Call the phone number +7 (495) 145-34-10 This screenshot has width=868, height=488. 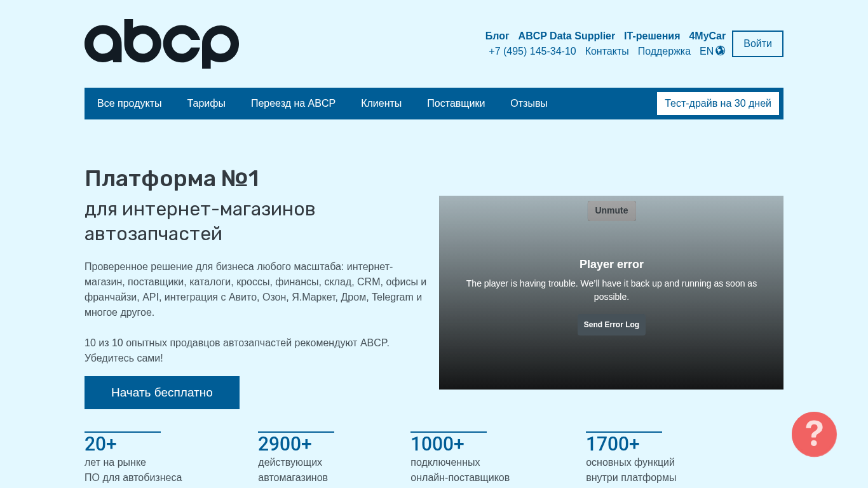pos(532,51)
